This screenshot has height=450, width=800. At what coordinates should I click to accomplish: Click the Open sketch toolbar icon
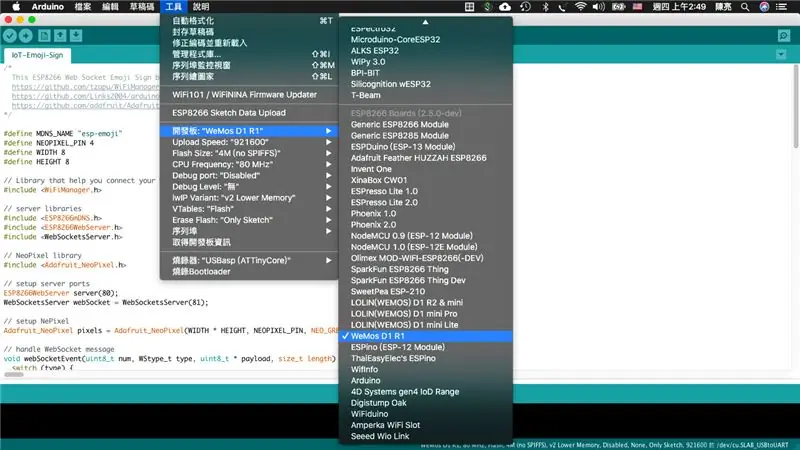tap(60, 36)
